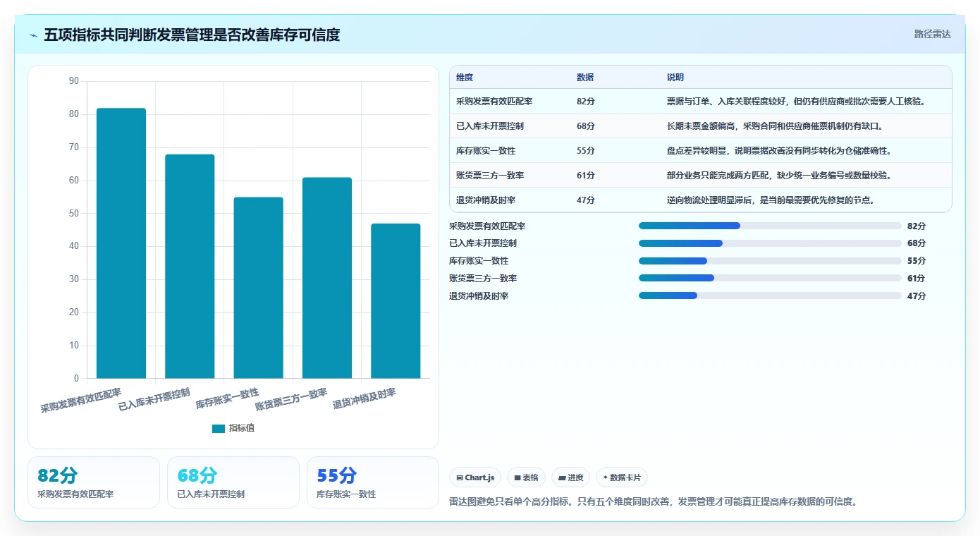Click description starting 逆向物流处理明显滞后
The image size is (980, 536).
coord(771,200)
